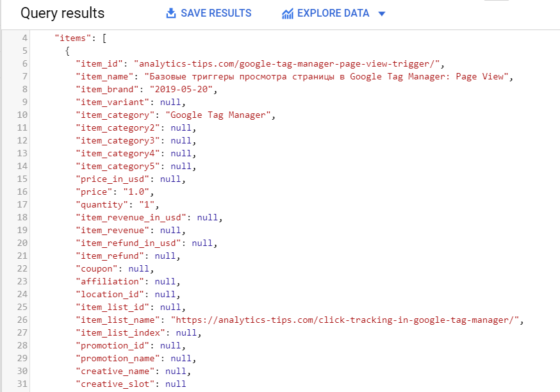Click the Query results heading
The width and height of the screenshot is (560, 392).
tap(63, 13)
